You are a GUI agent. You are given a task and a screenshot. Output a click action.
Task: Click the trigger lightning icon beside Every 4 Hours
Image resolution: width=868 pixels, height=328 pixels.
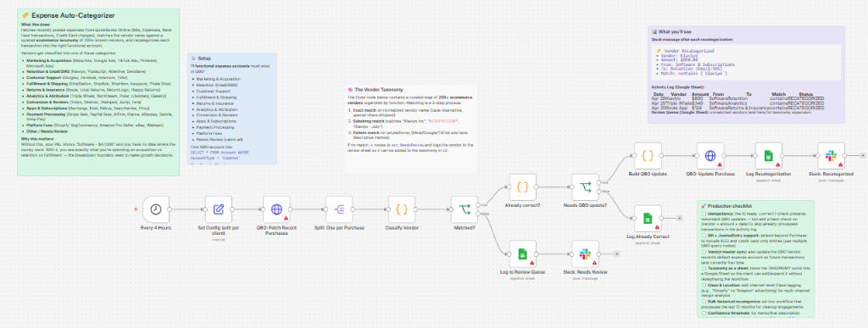pyautogui.click(x=135, y=209)
